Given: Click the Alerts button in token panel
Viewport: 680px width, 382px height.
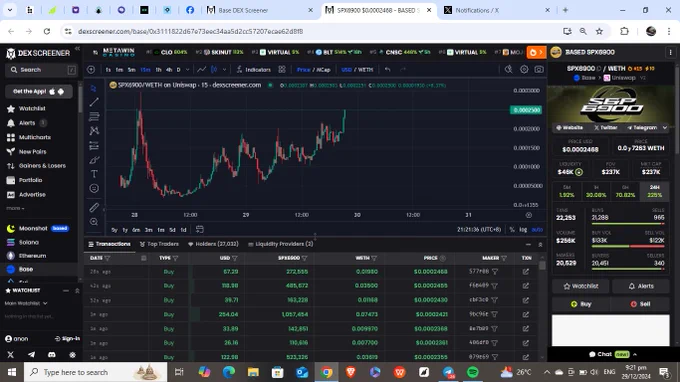Looking at the screenshot, I should pos(641,286).
